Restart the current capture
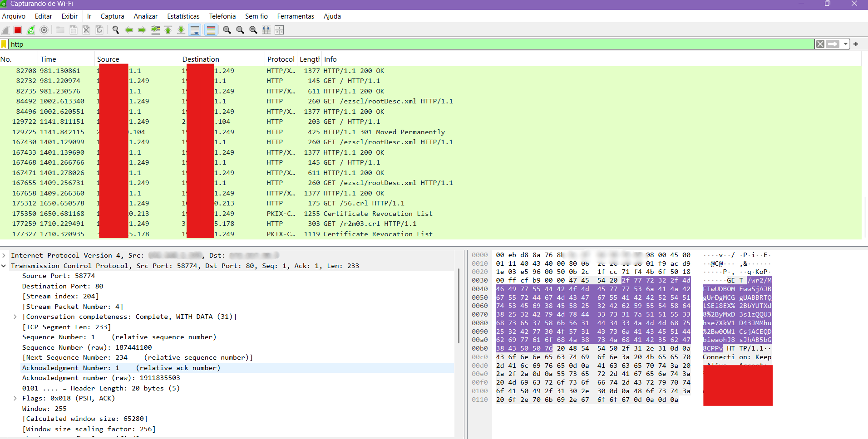This screenshot has width=868, height=439. [x=31, y=30]
